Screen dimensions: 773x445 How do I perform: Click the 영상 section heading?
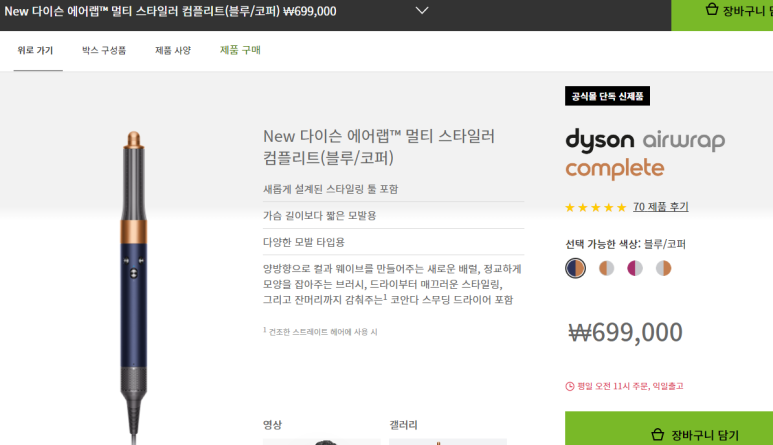pos(272,425)
